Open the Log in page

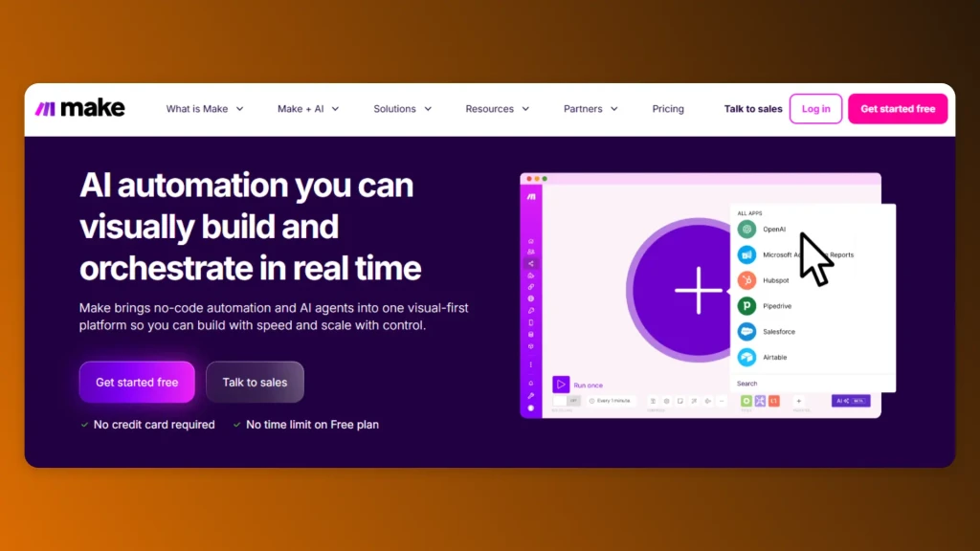(815, 108)
